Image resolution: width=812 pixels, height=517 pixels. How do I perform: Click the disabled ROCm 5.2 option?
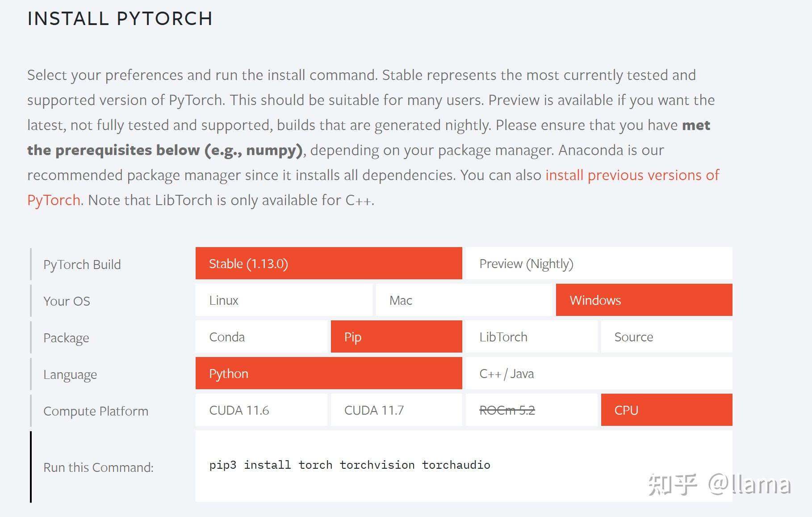coord(531,410)
